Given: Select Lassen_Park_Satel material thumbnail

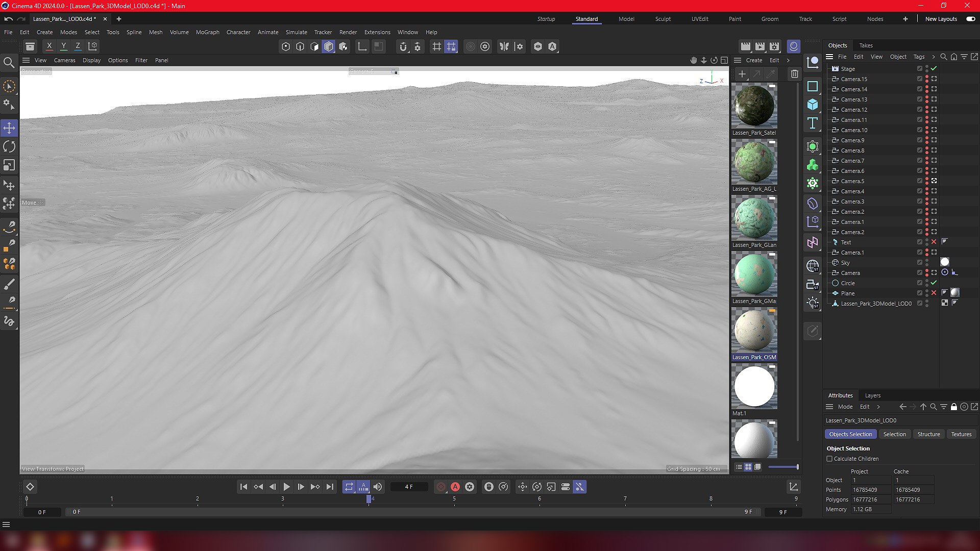Looking at the screenshot, I should point(754,106).
